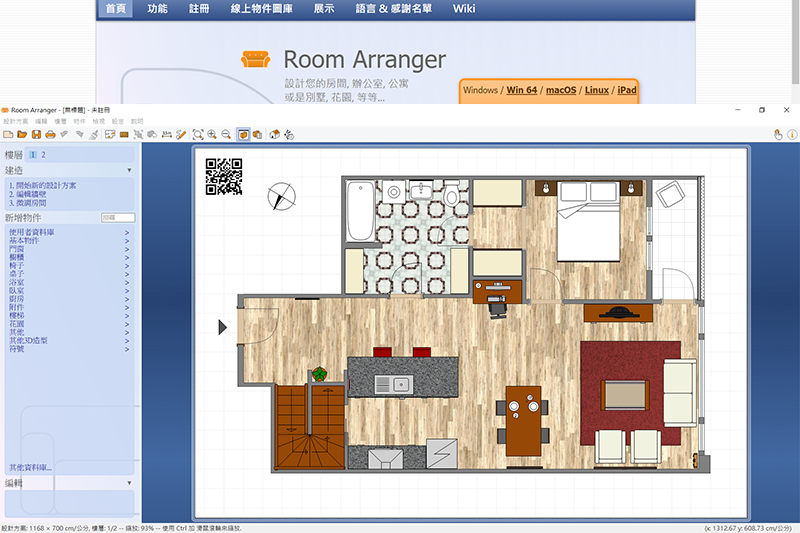Click the 其他資料庫... link
The width and height of the screenshot is (800, 533).
click(30, 468)
